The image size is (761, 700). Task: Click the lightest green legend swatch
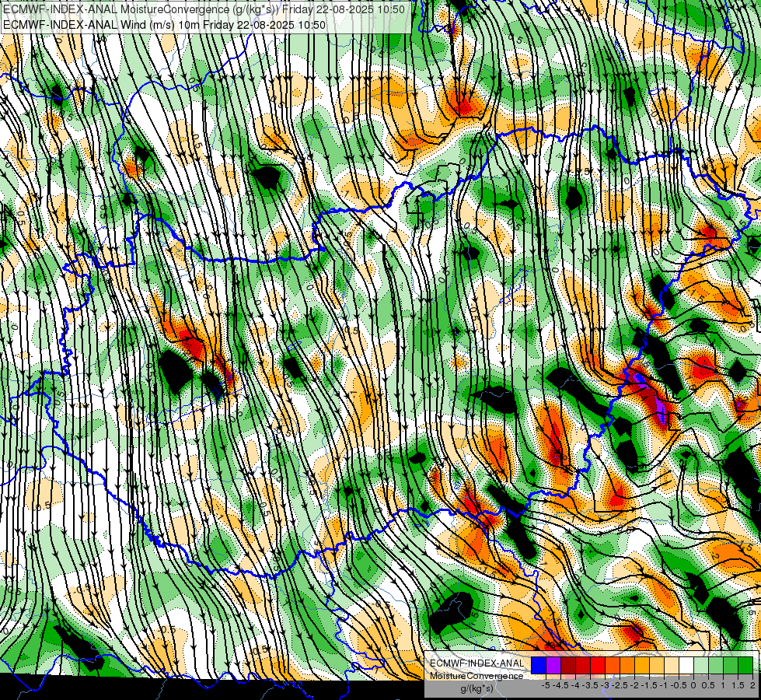click(x=701, y=666)
